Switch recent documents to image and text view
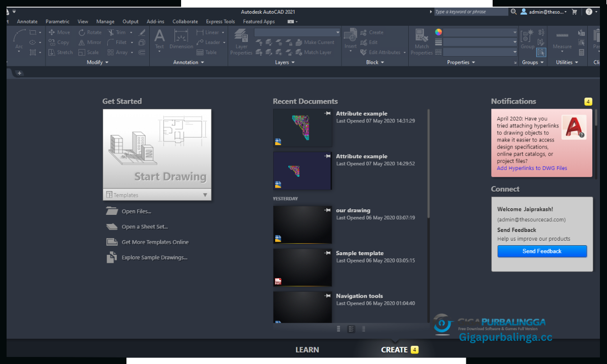Viewport: 607px width, 364px height. click(351, 329)
